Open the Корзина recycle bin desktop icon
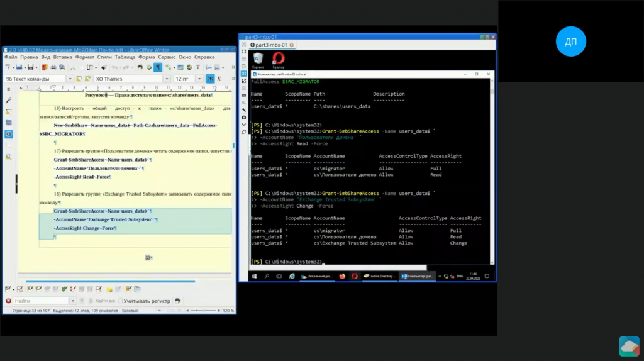644x361 pixels. 258,60
